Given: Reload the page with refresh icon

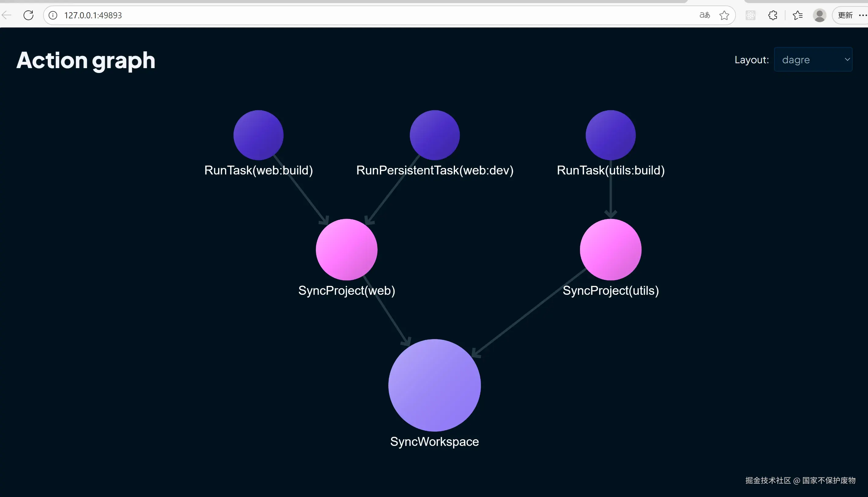Looking at the screenshot, I should coord(28,15).
